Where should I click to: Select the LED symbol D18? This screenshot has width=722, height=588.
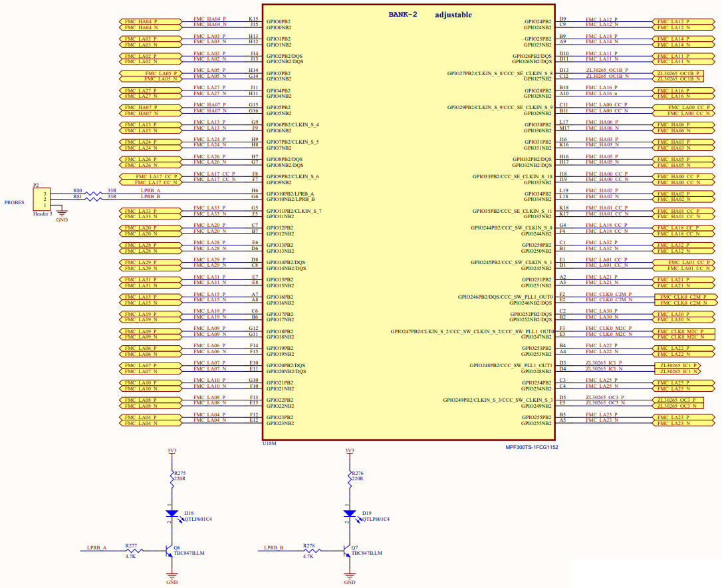172,514
